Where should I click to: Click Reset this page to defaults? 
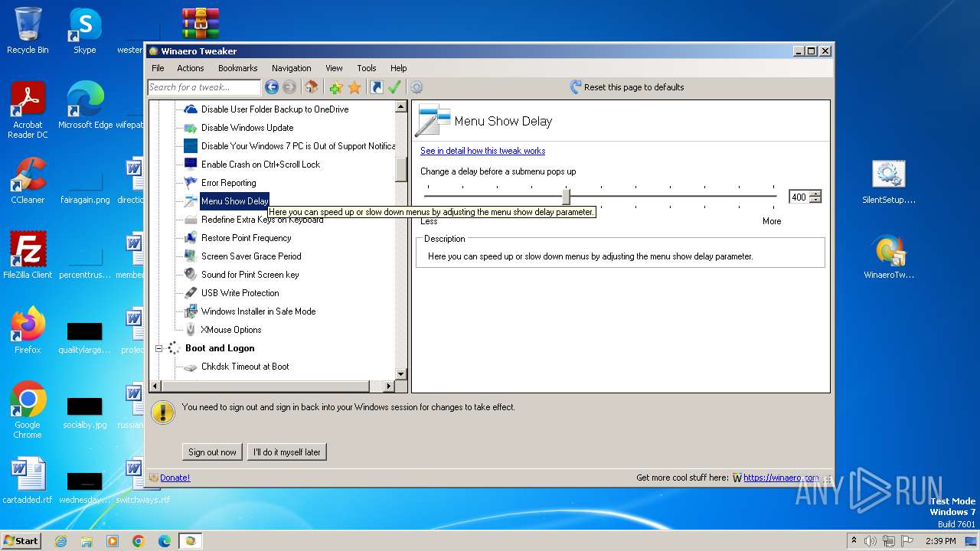click(x=627, y=87)
